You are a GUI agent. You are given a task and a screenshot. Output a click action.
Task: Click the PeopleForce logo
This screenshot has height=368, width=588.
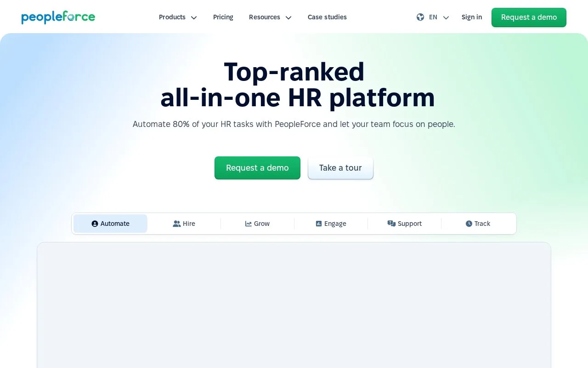click(58, 17)
